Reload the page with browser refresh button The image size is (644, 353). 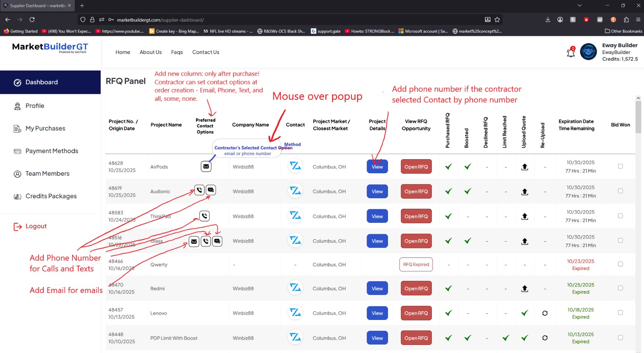(32, 19)
